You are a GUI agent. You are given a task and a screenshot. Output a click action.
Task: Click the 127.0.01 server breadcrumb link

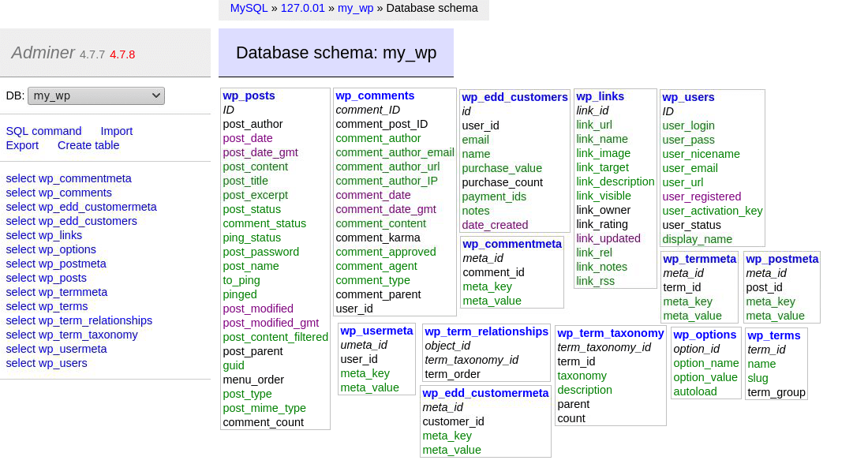302,9
